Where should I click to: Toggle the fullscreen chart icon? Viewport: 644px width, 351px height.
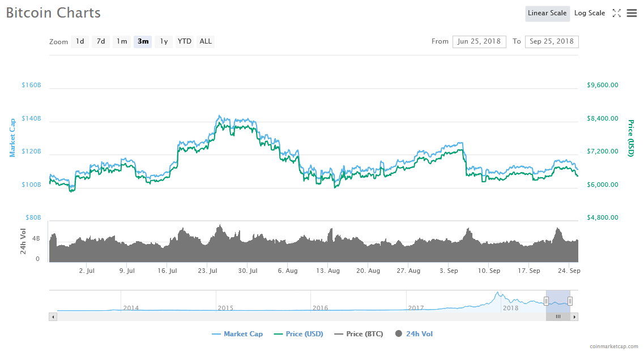tap(616, 13)
